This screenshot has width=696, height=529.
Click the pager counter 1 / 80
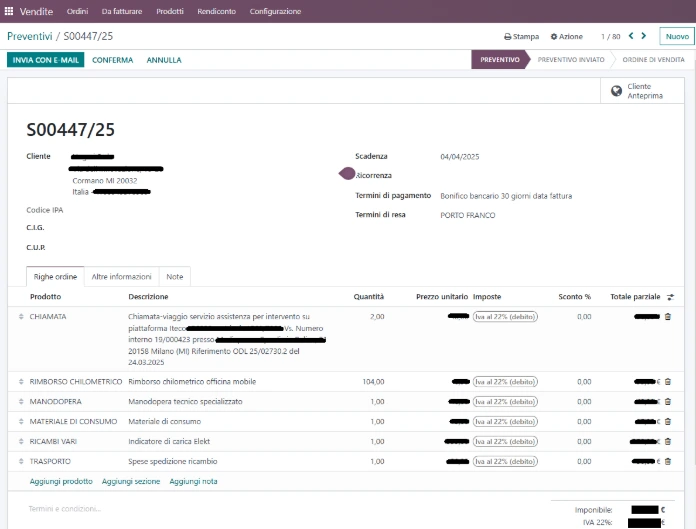[610, 37]
